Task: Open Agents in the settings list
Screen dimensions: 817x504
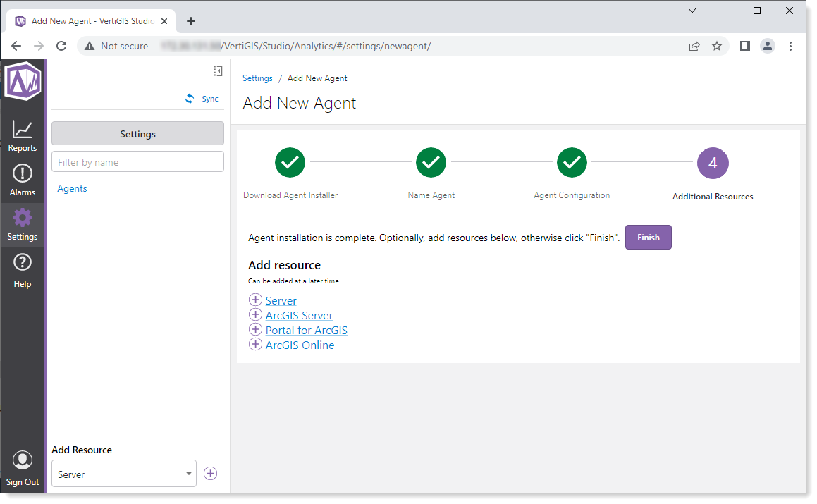Action: (x=73, y=189)
